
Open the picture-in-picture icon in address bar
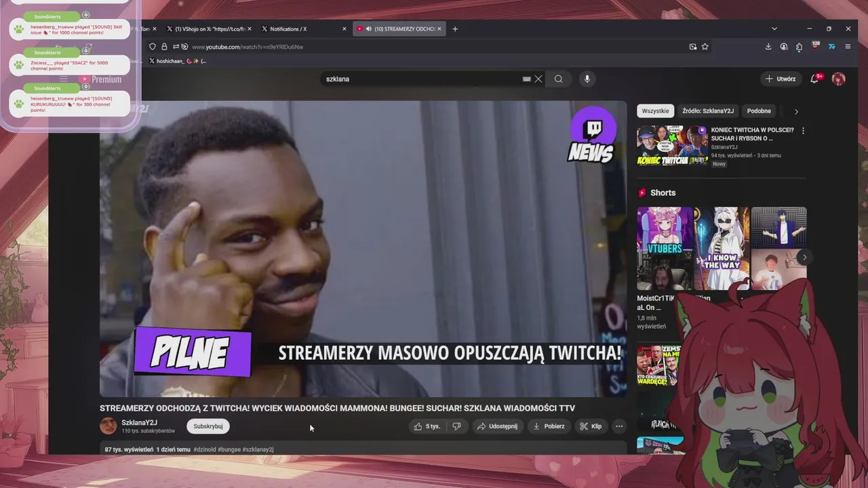pos(693,47)
